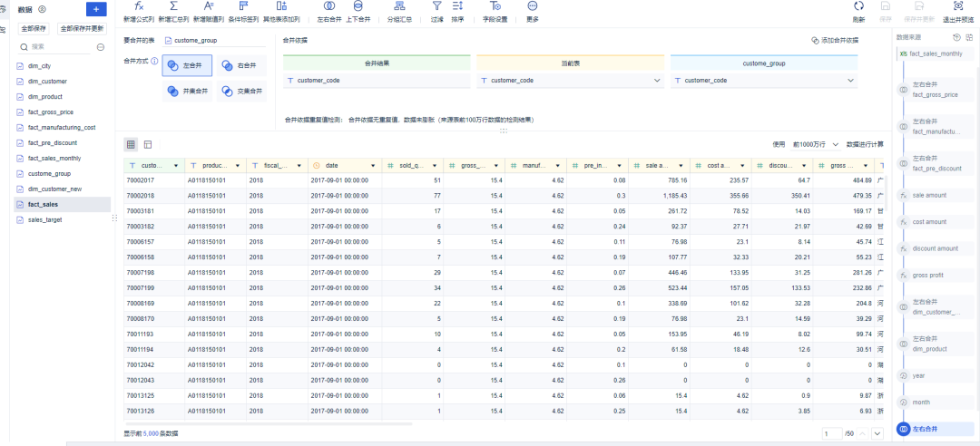Click cell 1,185.43 in sale amount

click(x=660, y=196)
